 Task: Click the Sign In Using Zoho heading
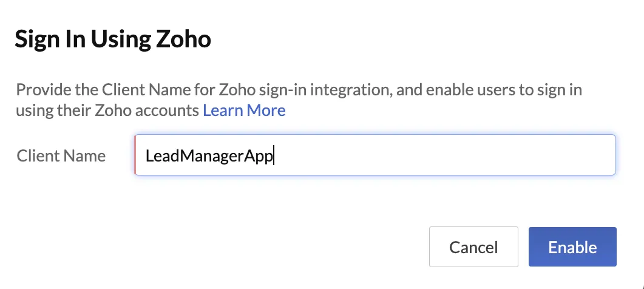coord(113,39)
